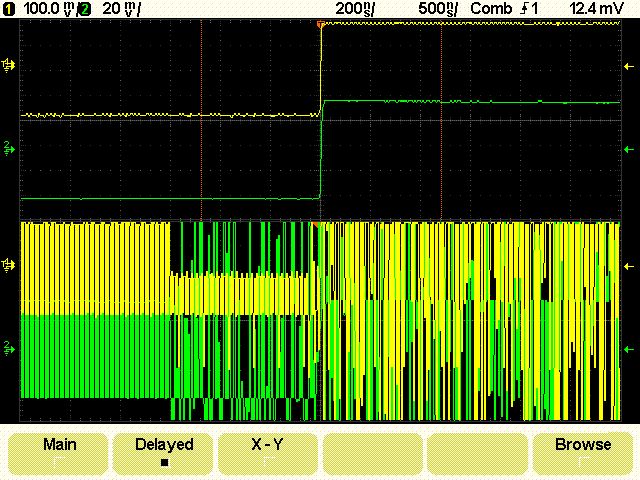Click channel 1 ground marker in upper window
Image resolution: width=640 pixels, height=480 pixels.
pyautogui.click(x=8, y=65)
